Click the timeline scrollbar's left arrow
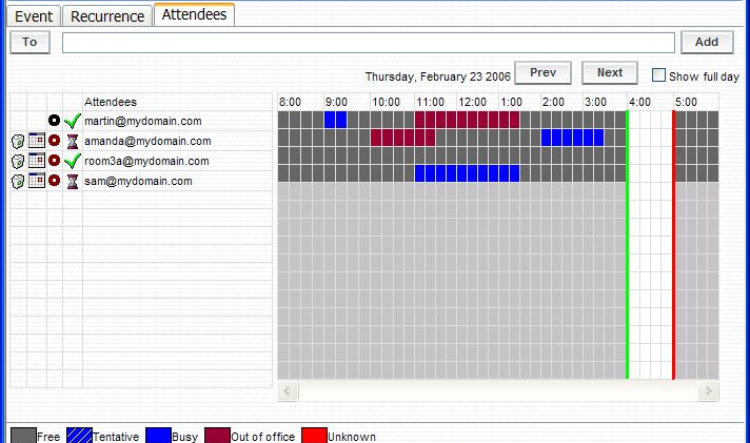This screenshot has height=443, width=750. [x=288, y=391]
